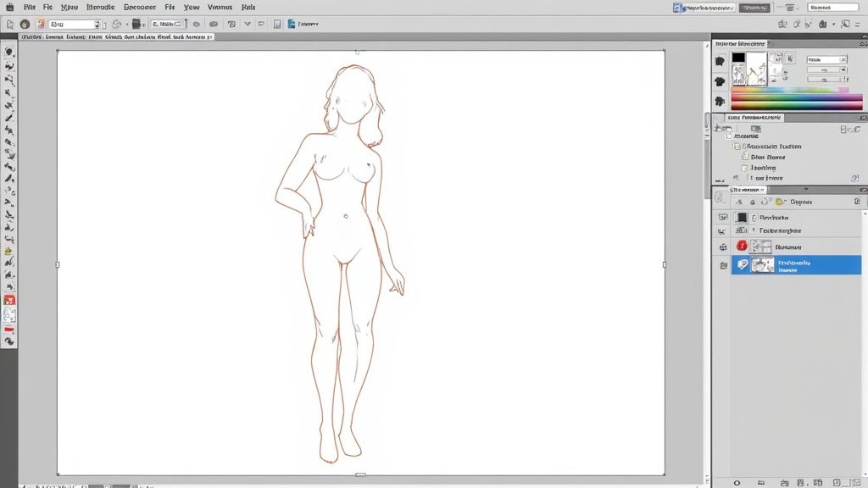Open the top value dropdown in the color panel
Screen dimensions: 868x488
[826, 60]
